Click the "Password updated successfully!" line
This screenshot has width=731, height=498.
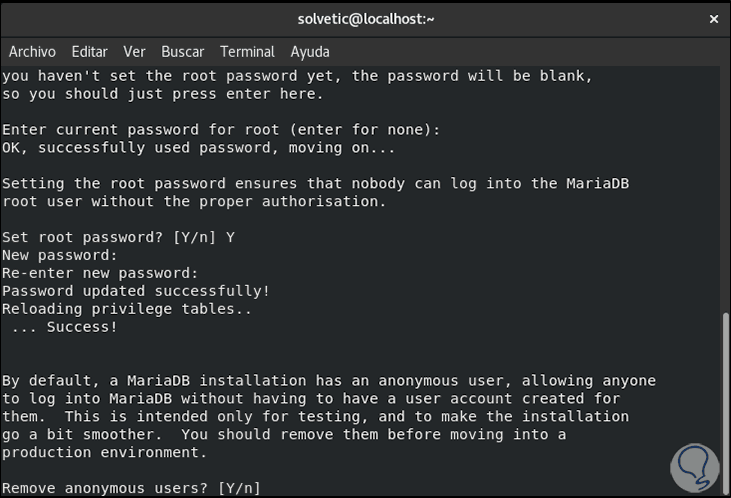pyautogui.click(x=135, y=291)
